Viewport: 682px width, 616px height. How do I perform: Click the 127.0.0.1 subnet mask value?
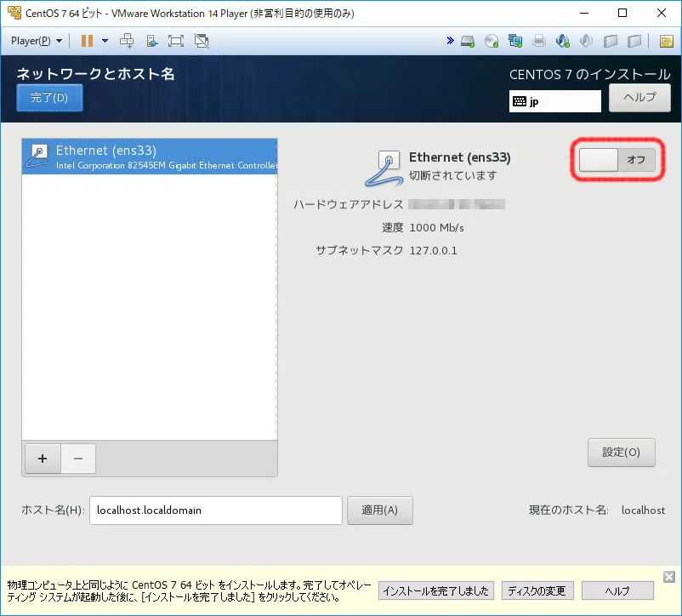point(433,251)
